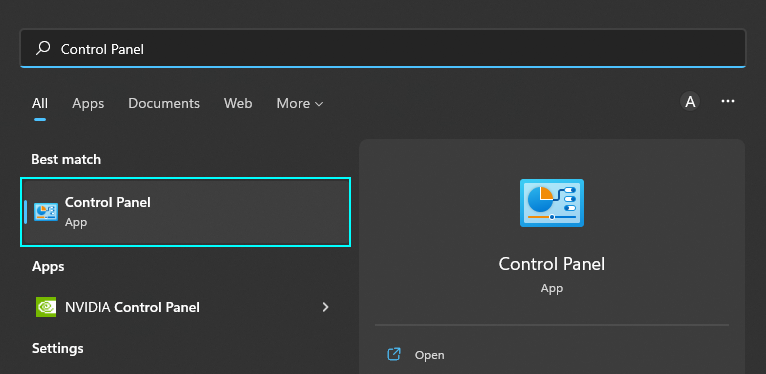
Task: Click the small Control Panel icon in Best match
Action: click(x=46, y=212)
